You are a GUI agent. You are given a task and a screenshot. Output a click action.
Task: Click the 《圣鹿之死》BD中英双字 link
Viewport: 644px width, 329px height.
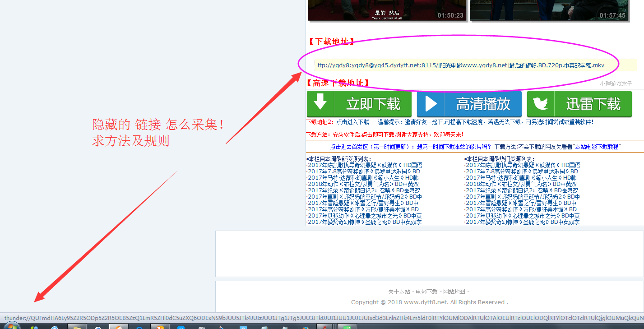(365, 222)
